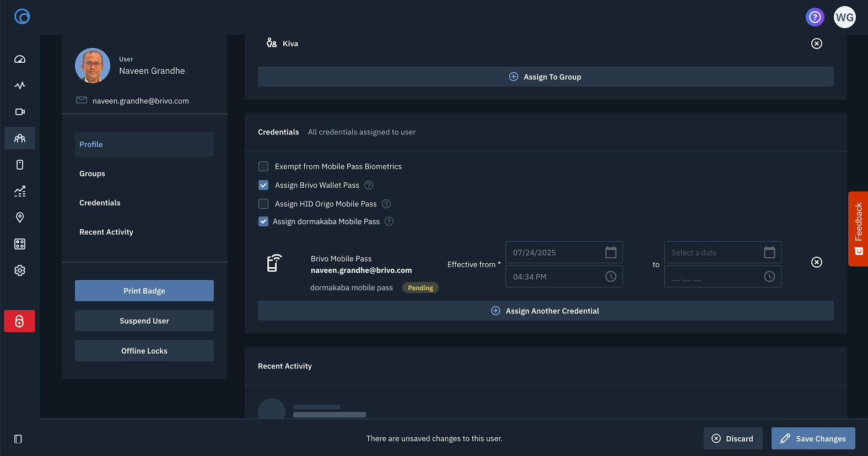Discard the unsaved changes

733,438
